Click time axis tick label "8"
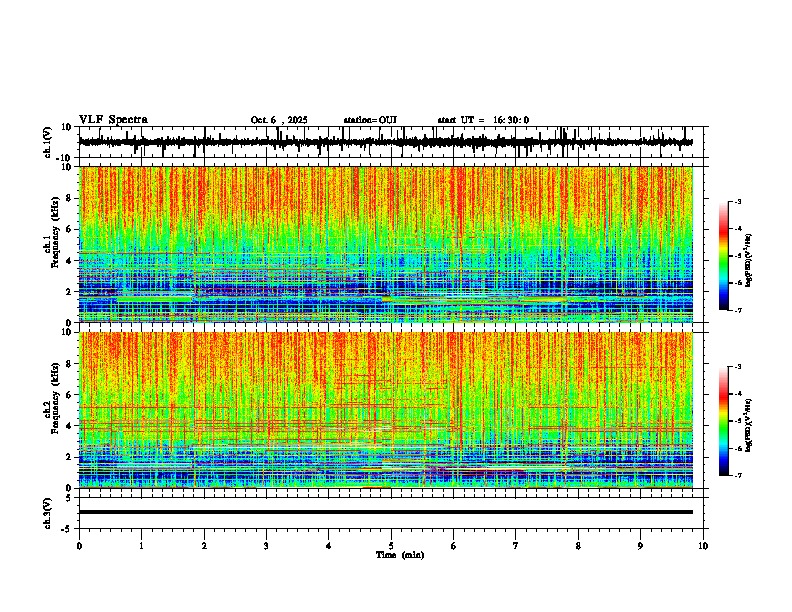Screen dimensions: 792x612 [x=578, y=546]
